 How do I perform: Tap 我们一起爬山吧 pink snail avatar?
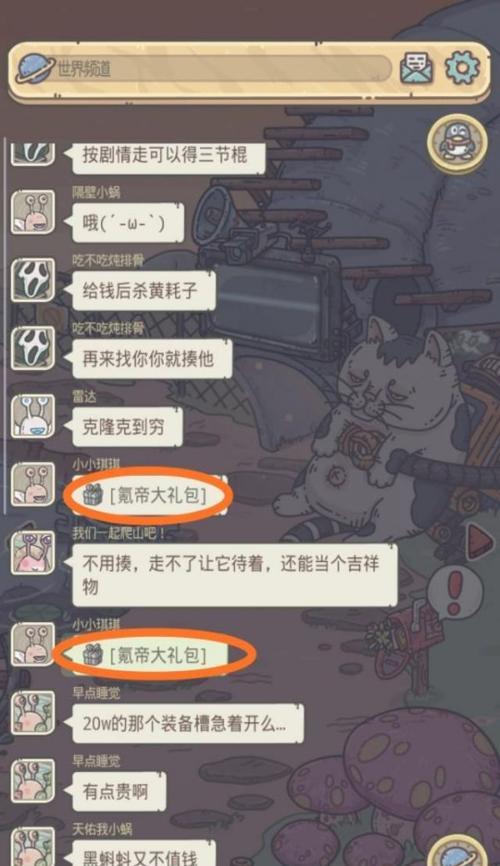[x=33, y=552]
